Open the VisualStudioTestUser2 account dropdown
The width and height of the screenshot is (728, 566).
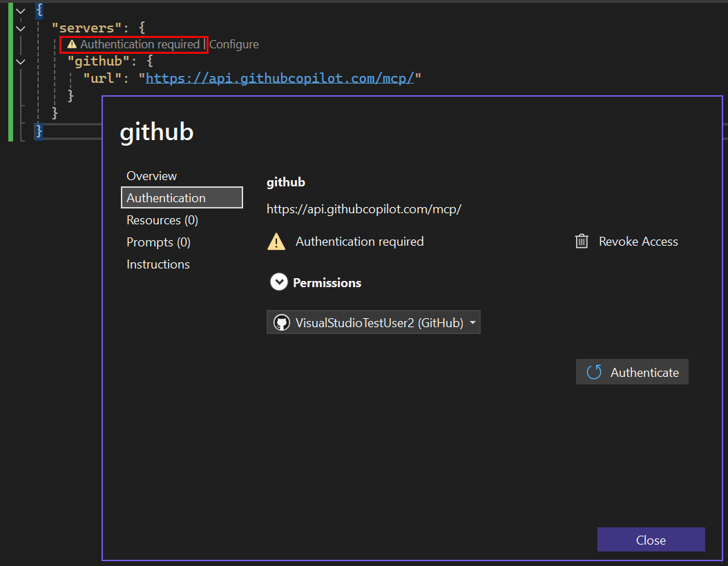[x=373, y=322]
